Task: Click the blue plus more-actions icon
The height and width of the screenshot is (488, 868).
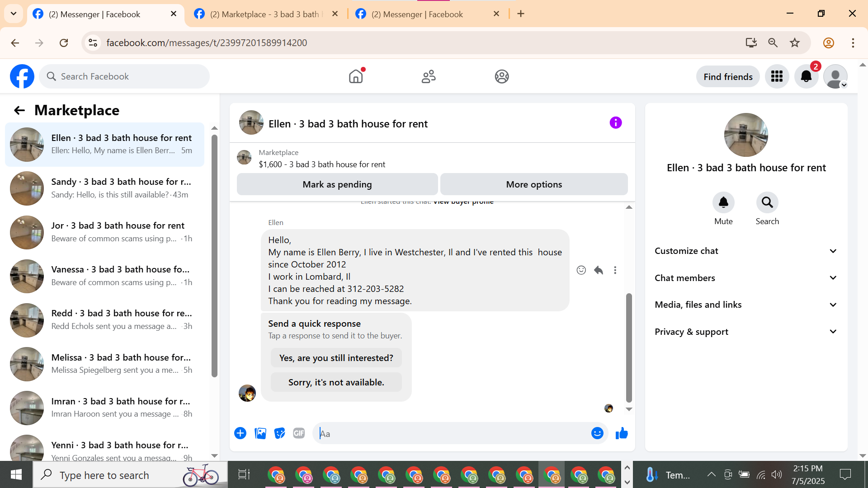Action: click(x=240, y=433)
